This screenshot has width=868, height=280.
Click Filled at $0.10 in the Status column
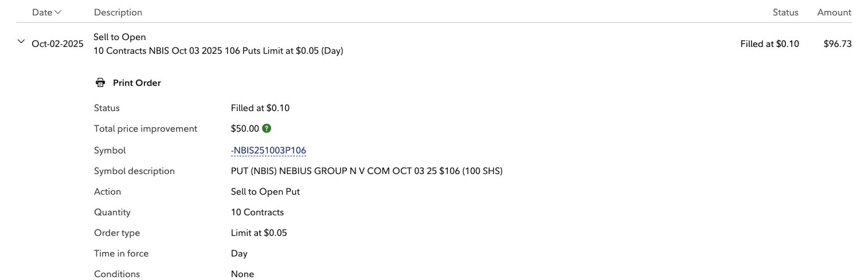[769, 44]
